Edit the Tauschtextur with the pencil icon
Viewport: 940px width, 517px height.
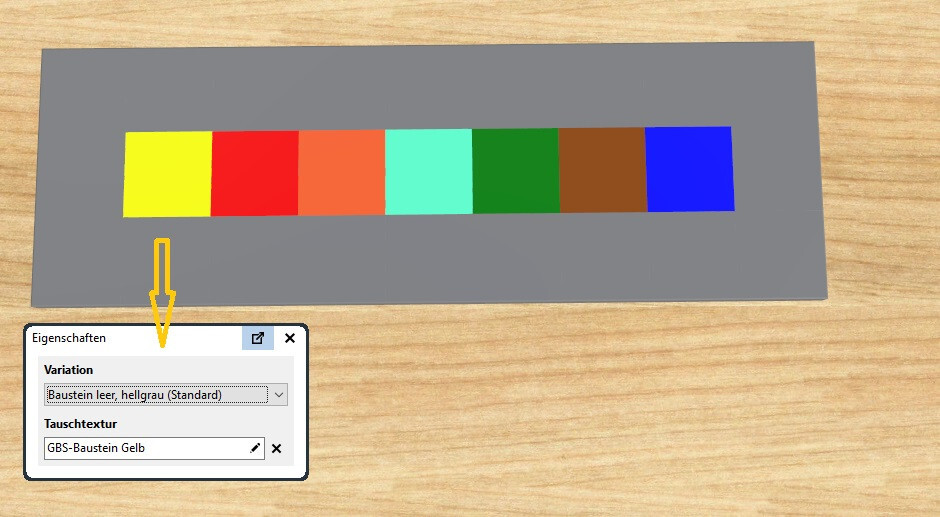pos(255,448)
